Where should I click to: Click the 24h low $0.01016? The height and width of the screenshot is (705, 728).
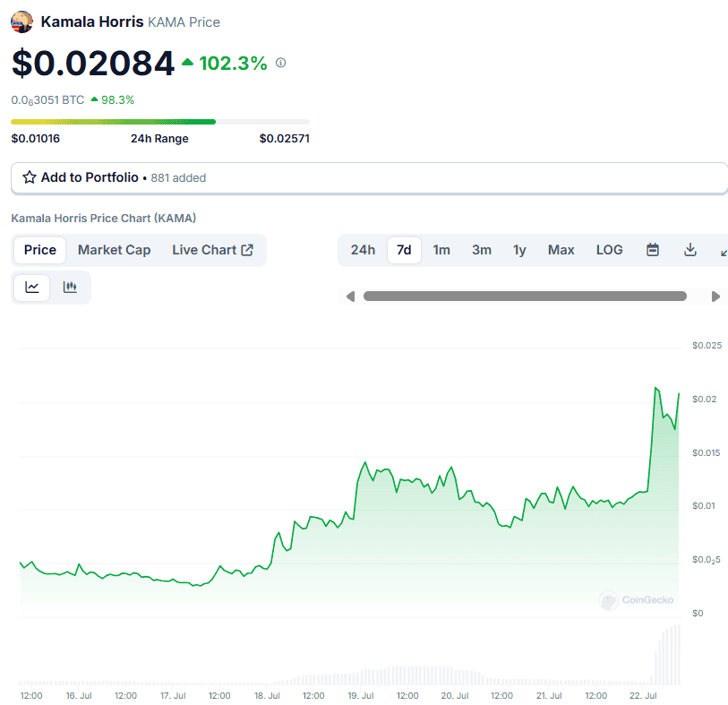(x=35, y=138)
